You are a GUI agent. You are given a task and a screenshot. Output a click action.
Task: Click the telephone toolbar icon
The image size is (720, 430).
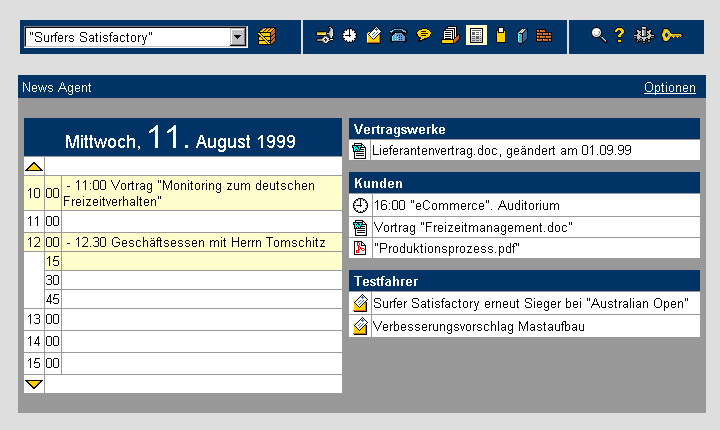coord(398,35)
